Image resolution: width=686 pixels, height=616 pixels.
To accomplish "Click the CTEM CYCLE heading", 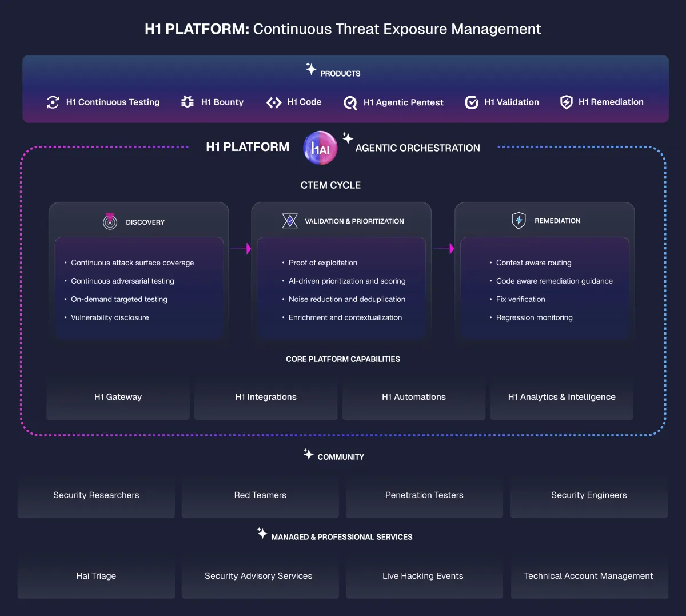I will tap(330, 185).
